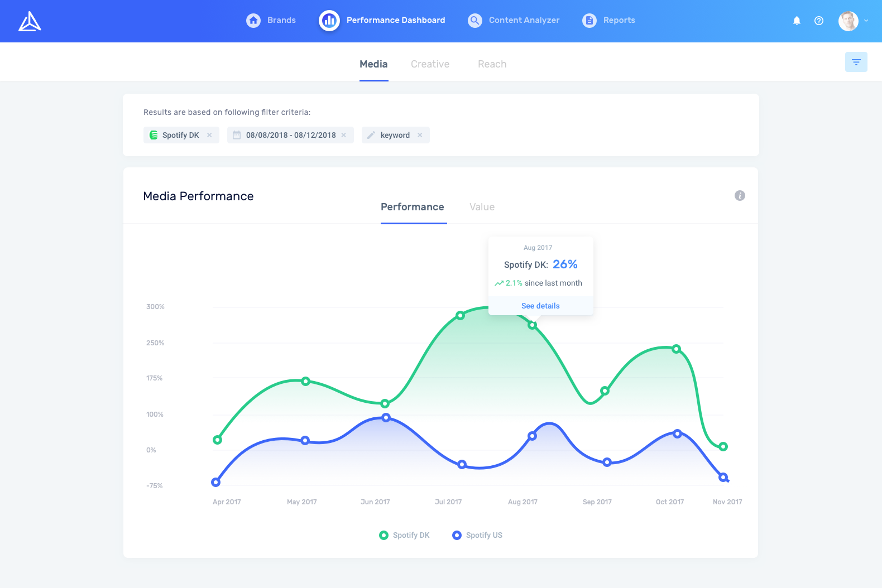The height and width of the screenshot is (588, 882).
Task: Click the 300% y-axis label
Action: 155,307
